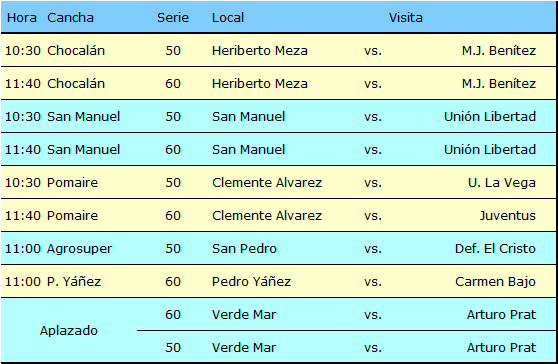Viewport: 558px width, 364px height.
Task: Select the San Pedro local team
Action: point(244,249)
